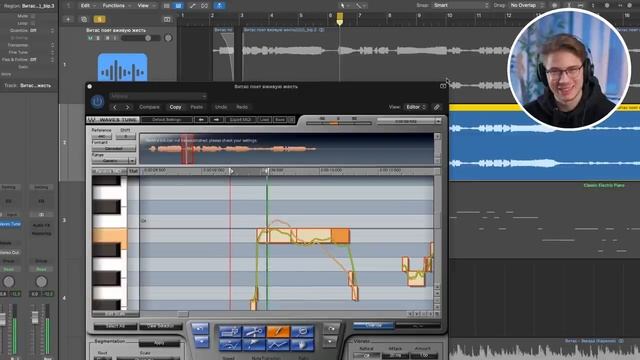The width and height of the screenshot is (640, 360).
Task: Toggle the yellow solo S button
Action: point(99,19)
